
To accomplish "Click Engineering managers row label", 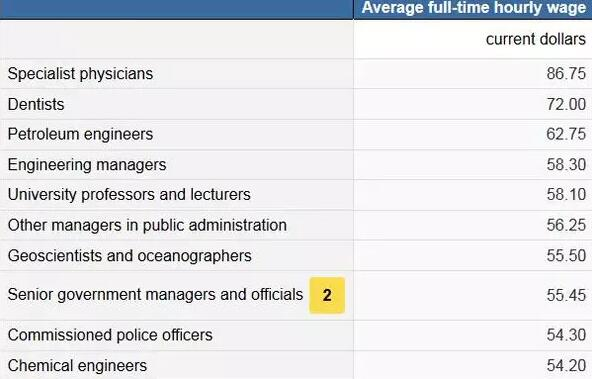I will pyautogui.click(x=87, y=165).
